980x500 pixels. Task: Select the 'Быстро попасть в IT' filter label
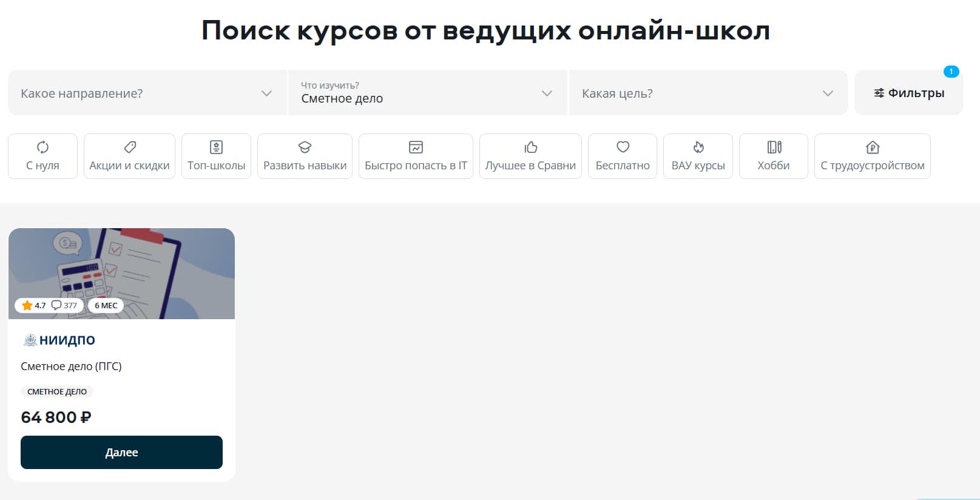tap(416, 166)
